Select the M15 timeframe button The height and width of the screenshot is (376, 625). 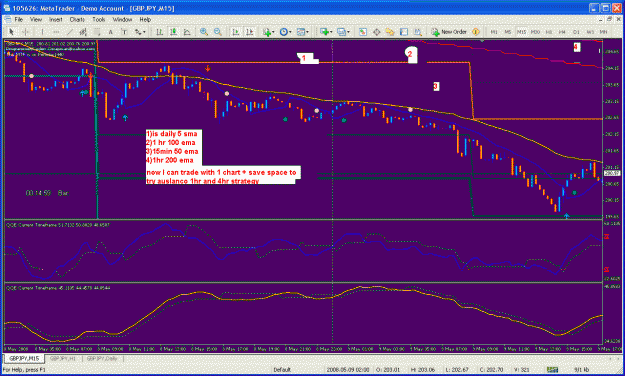[x=521, y=32]
